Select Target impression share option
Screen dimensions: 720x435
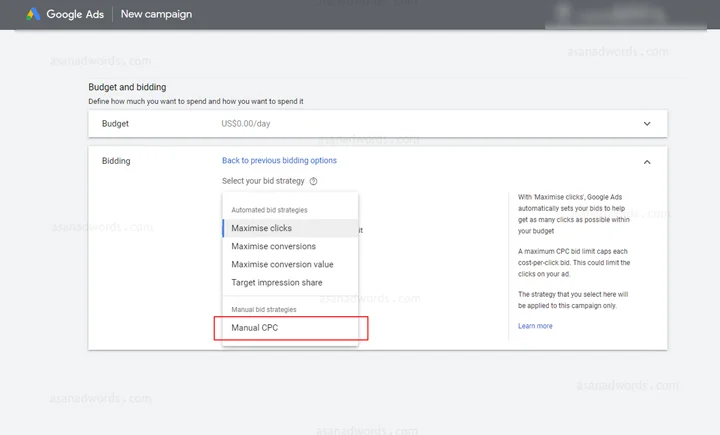tap(290, 282)
